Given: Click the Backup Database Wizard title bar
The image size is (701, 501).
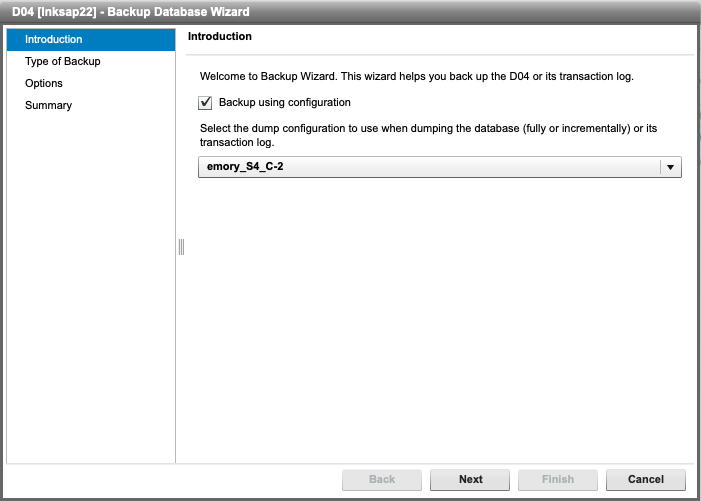Looking at the screenshot, I should [350, 12].
